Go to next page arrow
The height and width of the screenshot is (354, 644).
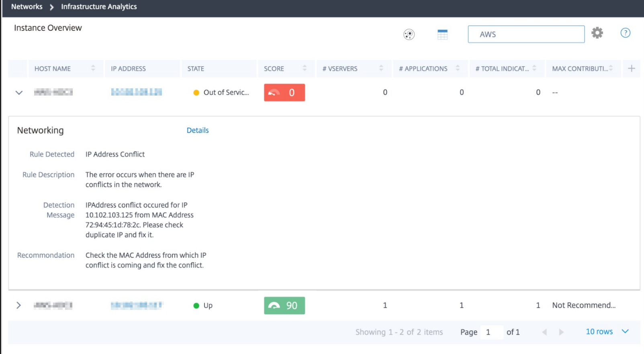pos(561,332)
